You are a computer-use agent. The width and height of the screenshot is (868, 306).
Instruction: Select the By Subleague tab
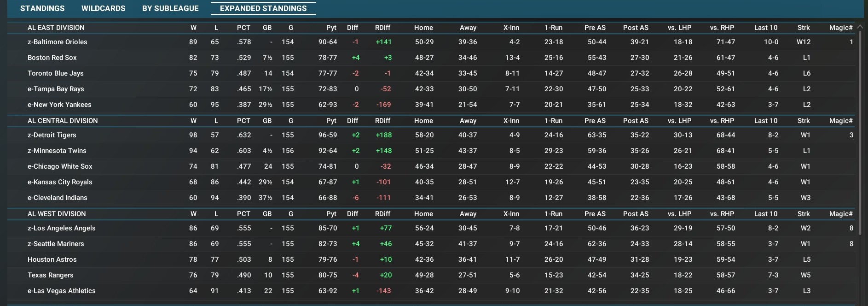[170, 8]
